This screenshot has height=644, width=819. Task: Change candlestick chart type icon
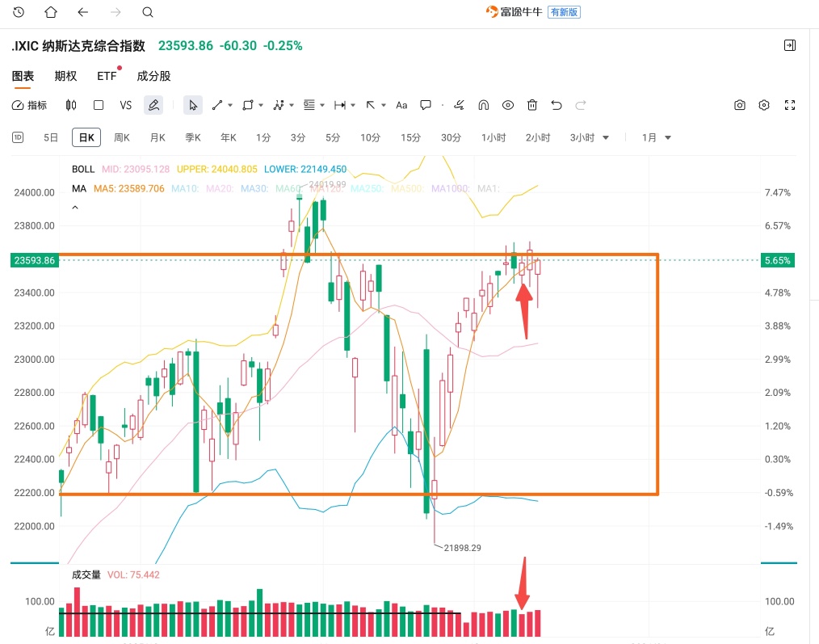pos(71,105)
